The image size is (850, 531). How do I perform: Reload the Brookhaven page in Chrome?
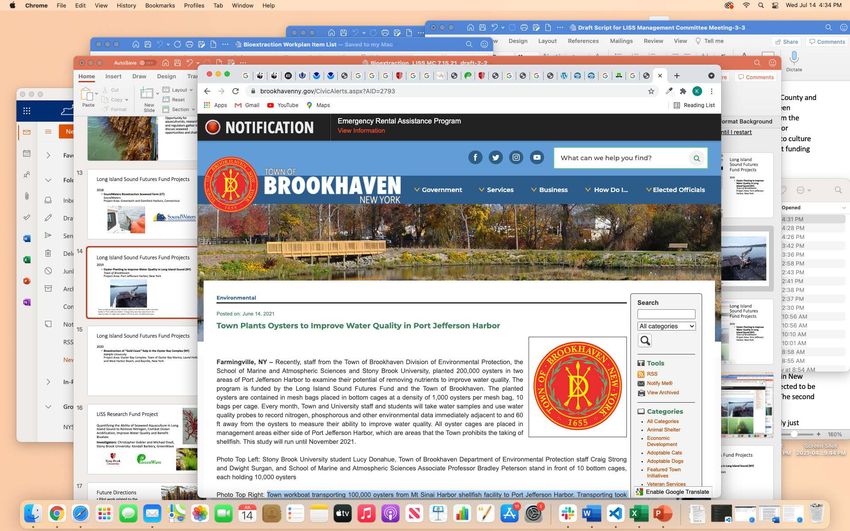[235, 91]
